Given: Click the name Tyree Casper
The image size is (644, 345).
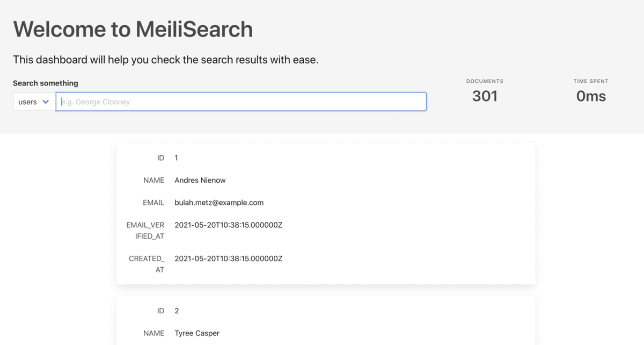Looking at the screenshot, I should coord(197,333).
